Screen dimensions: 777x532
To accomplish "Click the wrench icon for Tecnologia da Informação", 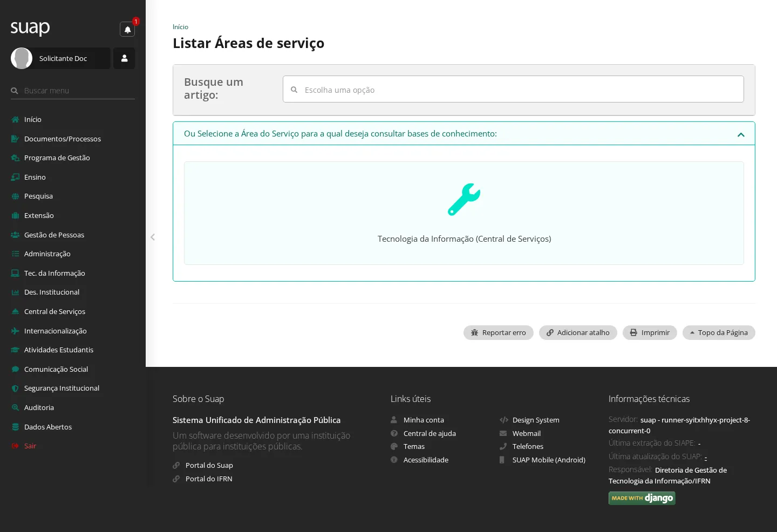I will [464, 200].
